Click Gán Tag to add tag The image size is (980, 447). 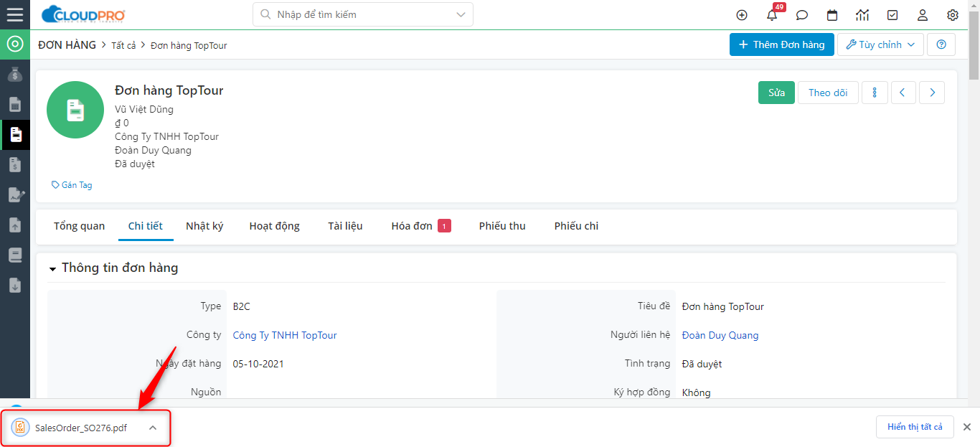pos(72,185)
